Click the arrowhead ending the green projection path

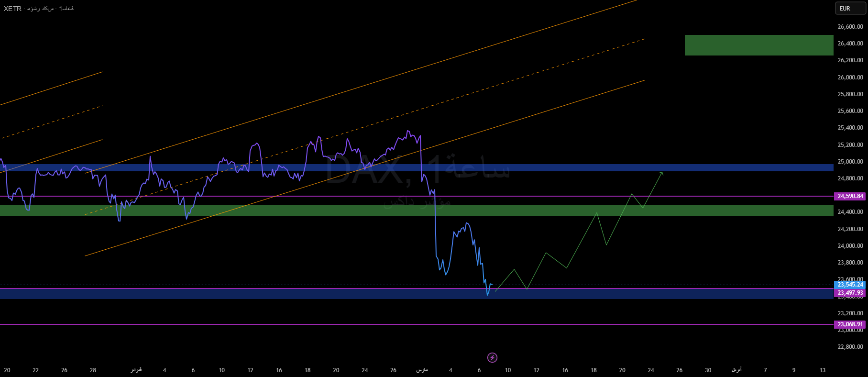coord(662,173)
